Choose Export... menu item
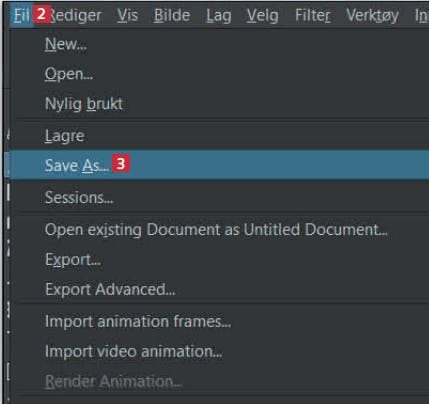The height and width of the screenshot is (404, 429). [220, 259]
